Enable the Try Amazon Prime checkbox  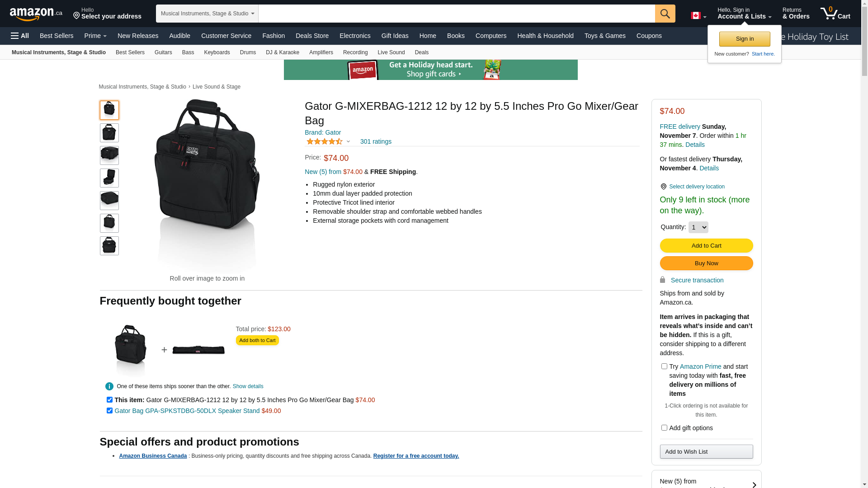pyautogui.click(x=664, y=366)
